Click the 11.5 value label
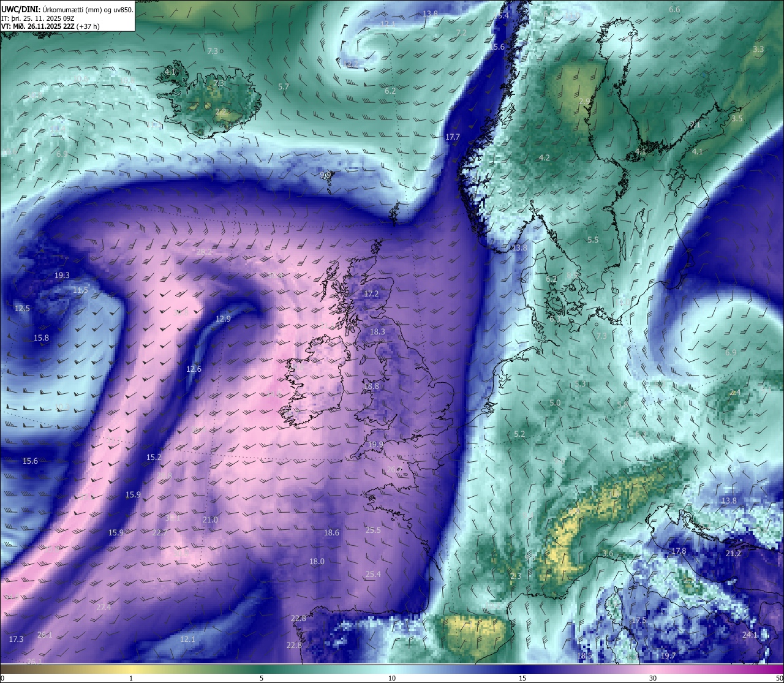The width and height of the screenshot is (784, 683). 80,290
